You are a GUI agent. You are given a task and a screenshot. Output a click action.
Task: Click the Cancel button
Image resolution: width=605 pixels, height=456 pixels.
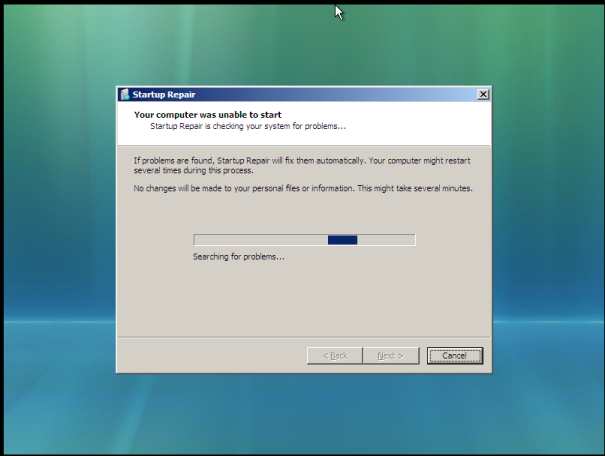(x=455, y=355)
